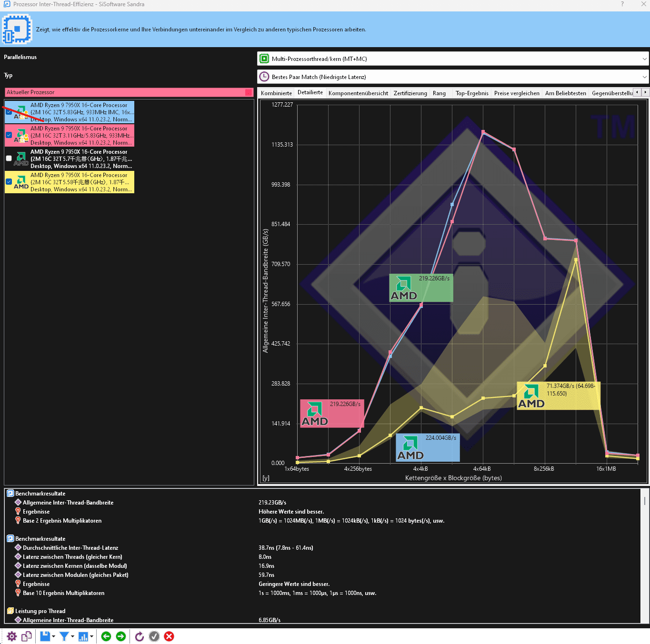Open filter icon dropdown arrow
650x644 pixels.
click(x=73, y=636)
